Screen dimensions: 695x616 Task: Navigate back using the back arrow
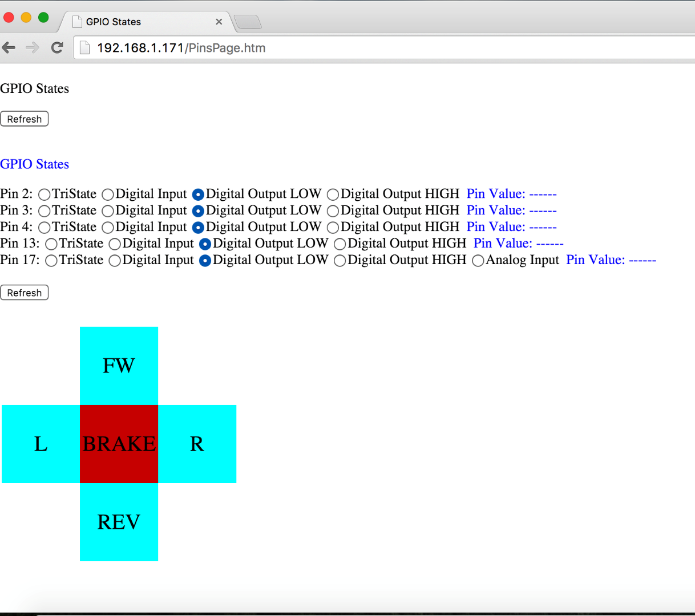point(9,47)
